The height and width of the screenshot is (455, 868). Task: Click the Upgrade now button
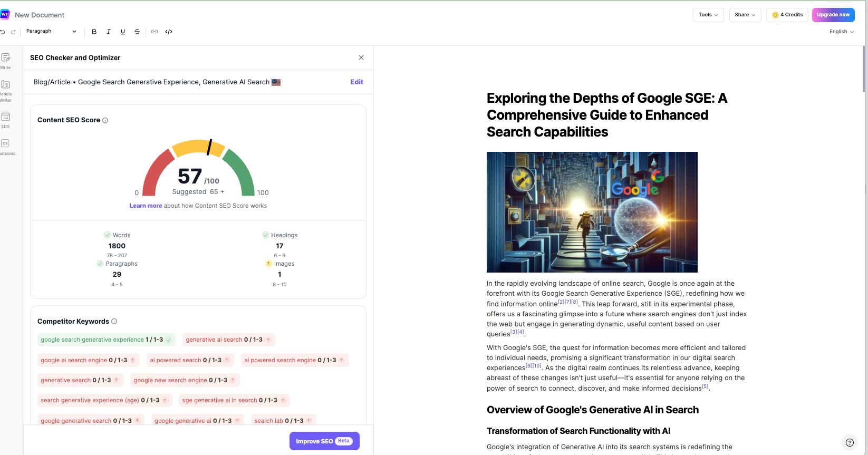coord(833,15)
